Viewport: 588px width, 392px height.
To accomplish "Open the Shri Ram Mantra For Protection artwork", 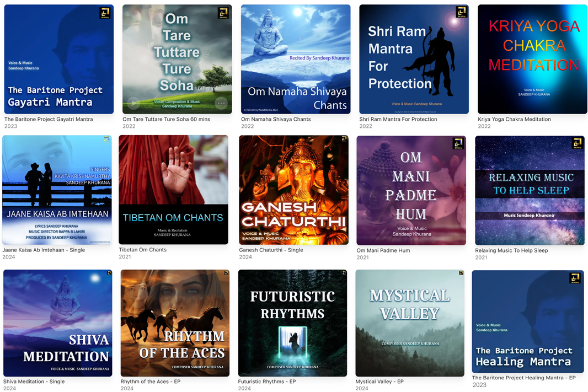I will pyautogui.click(x=414, y=59).
